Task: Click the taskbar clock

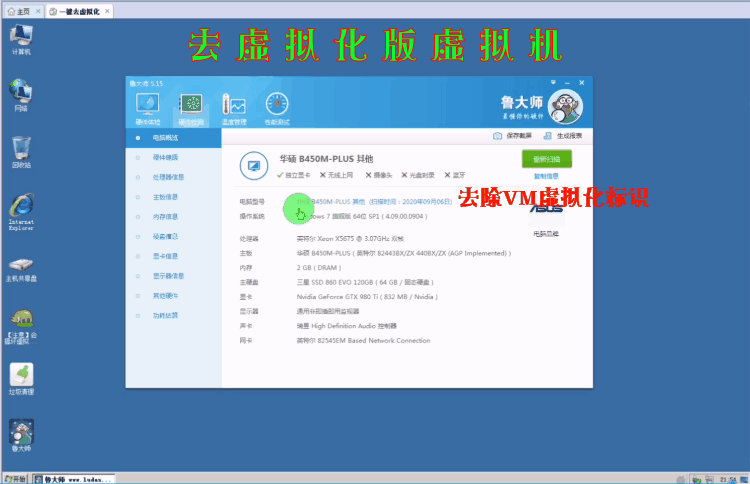Action: click(728, 479)
